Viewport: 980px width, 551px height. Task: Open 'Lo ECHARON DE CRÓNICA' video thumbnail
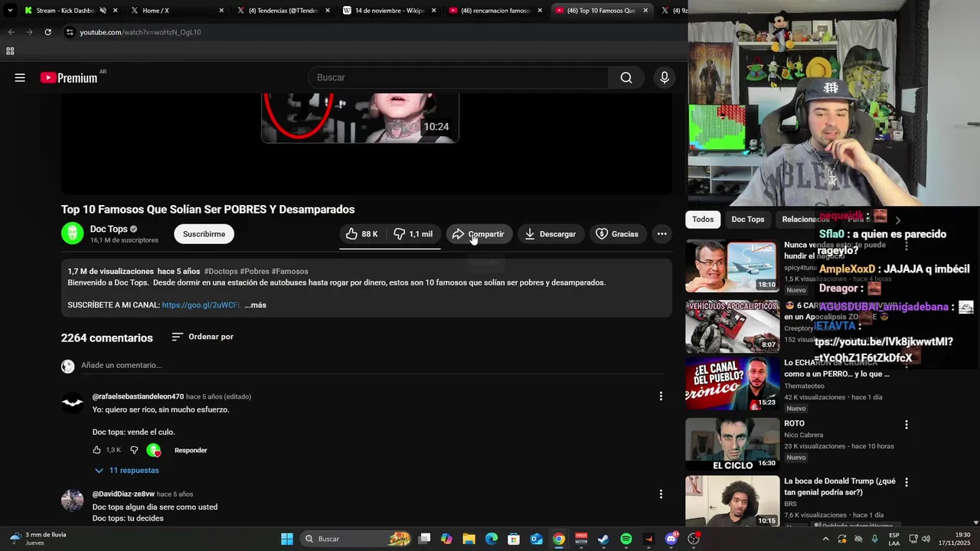[x=732, y=384]
